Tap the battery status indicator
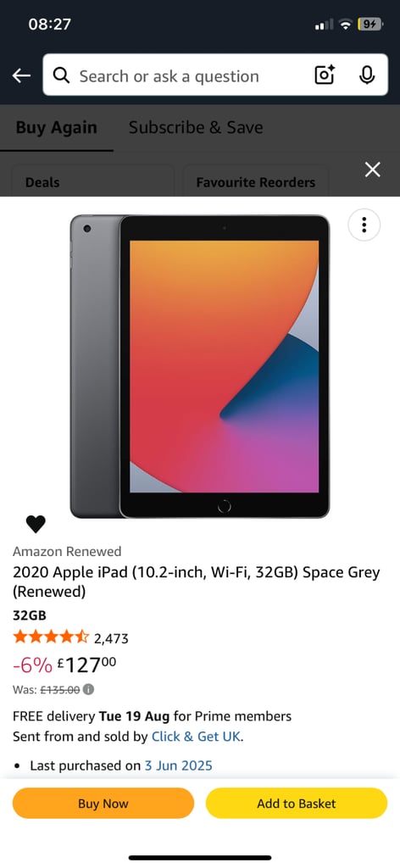 click(x=369, y=24)
